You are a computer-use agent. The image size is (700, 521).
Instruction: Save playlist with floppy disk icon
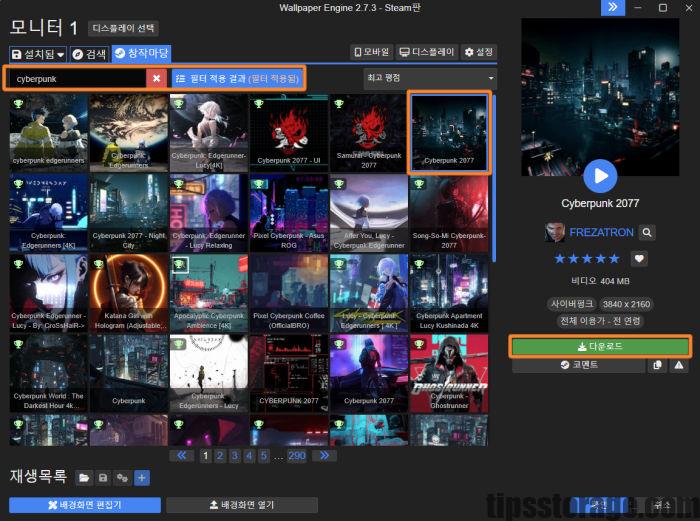pyautogui.click(x=103, y=478)
